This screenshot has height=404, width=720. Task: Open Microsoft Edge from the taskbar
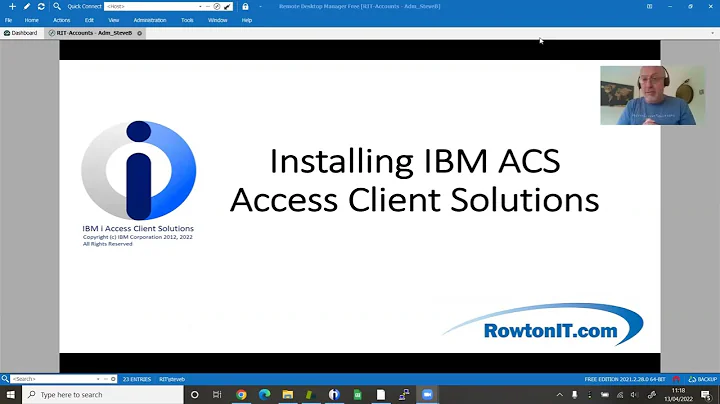click(x=264, y=395)
